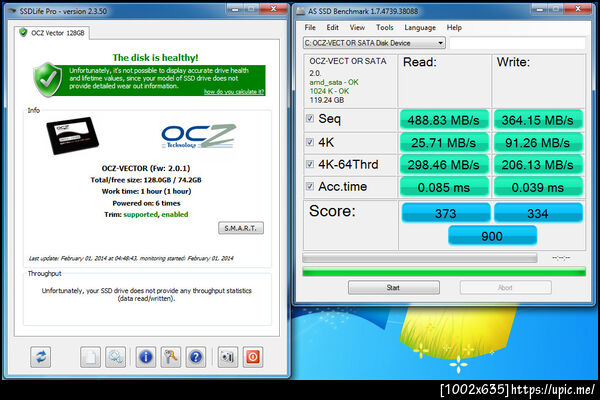Click the S.M.A.R.T. button
Image resolution: width=600 pixels, height=400 pixels.
coord(241,228)
